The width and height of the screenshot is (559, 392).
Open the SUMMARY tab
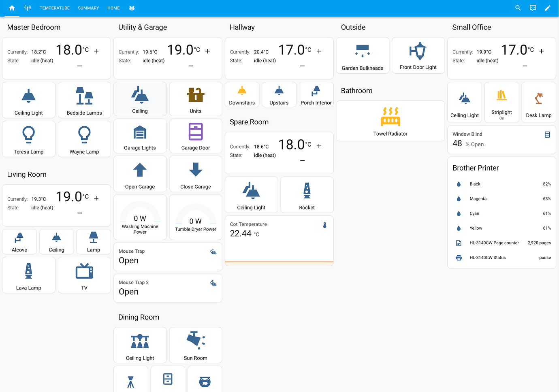click(88, 8)
